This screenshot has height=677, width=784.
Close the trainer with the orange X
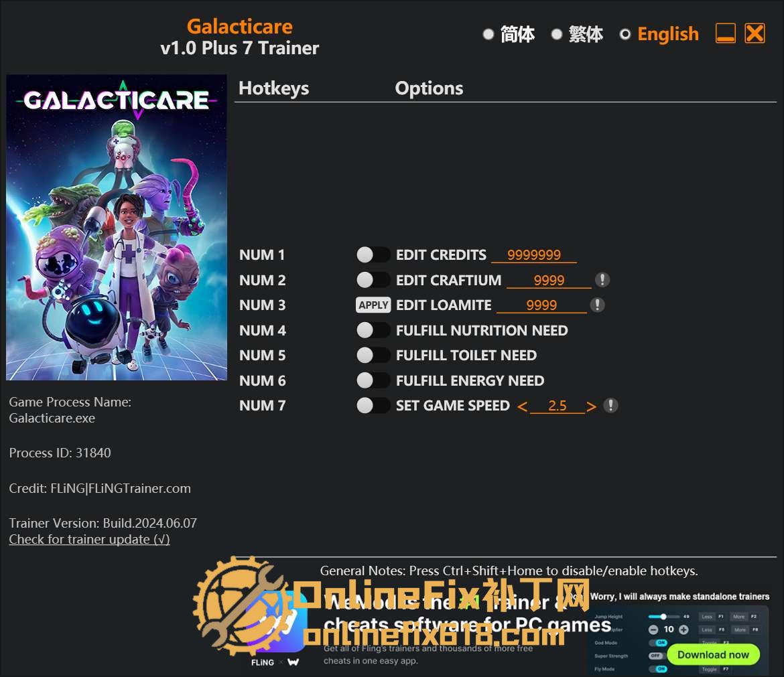pos(755,33)
